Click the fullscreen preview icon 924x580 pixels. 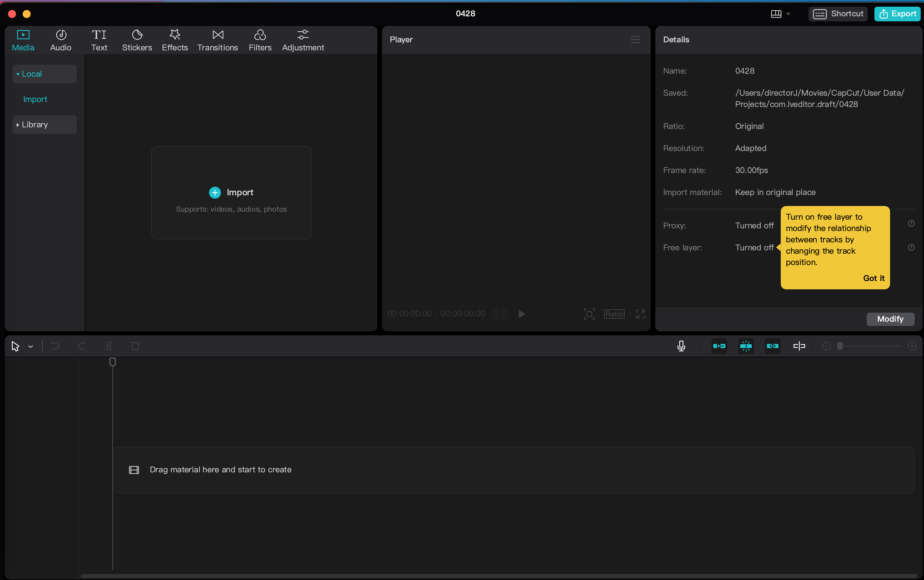click(641, 314)
